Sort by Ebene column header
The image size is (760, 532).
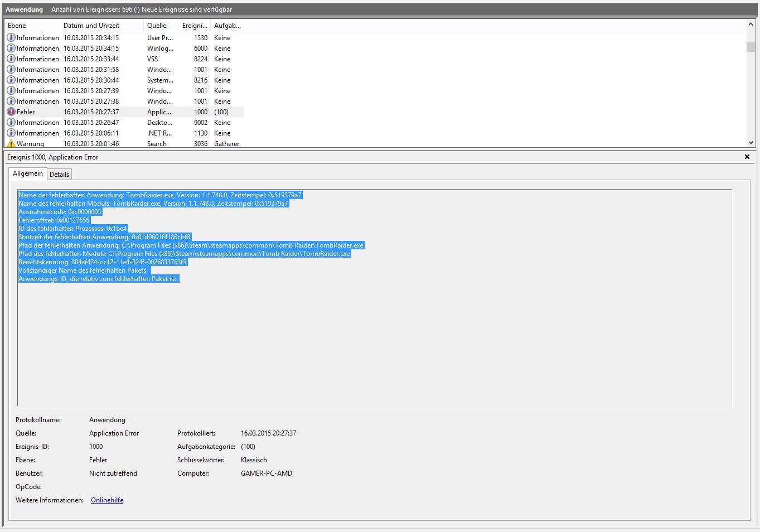[32, 26]
